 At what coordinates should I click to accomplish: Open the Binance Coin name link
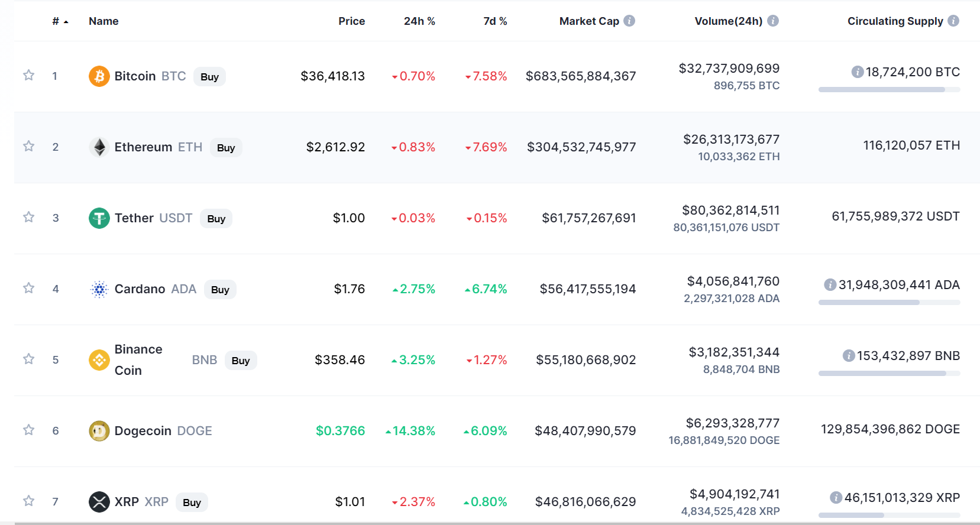pos(138,359)
